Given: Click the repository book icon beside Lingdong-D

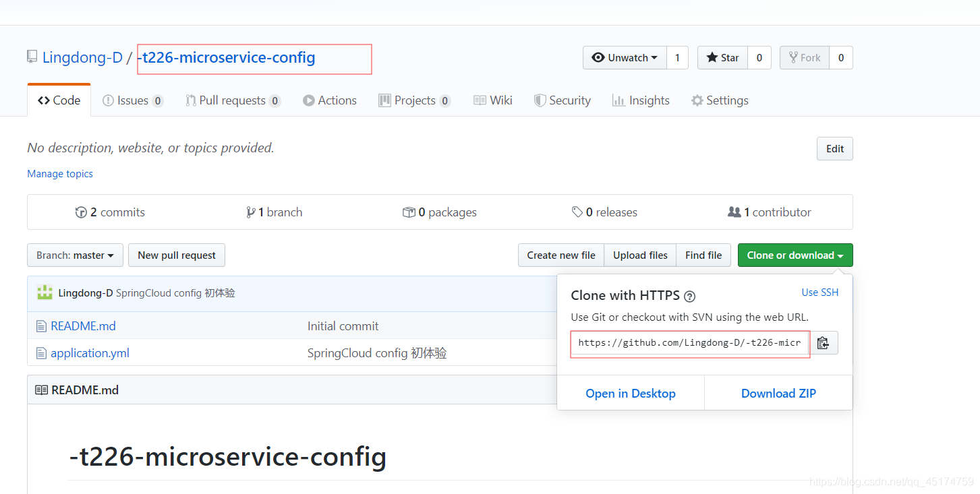Looking at the screenshot, I should point(32,57).
